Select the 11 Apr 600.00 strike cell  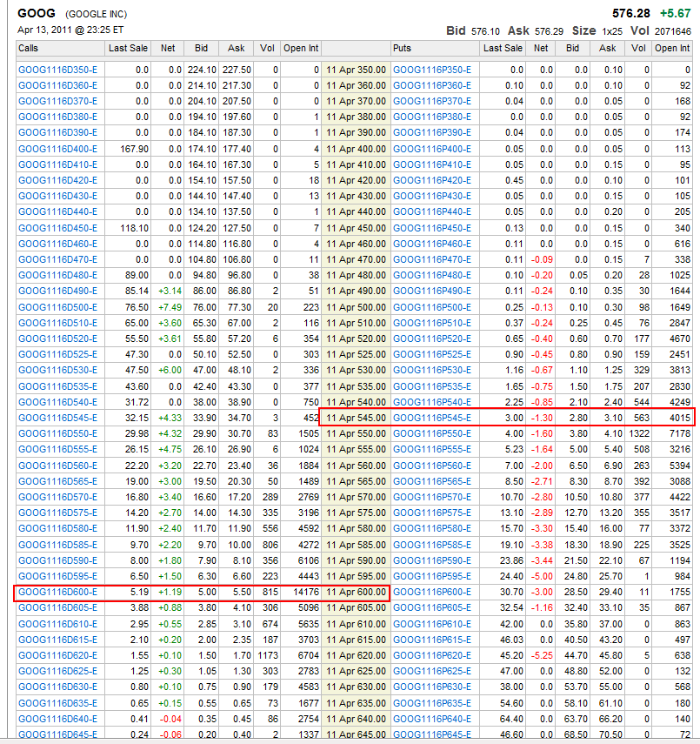coord(356,592)
